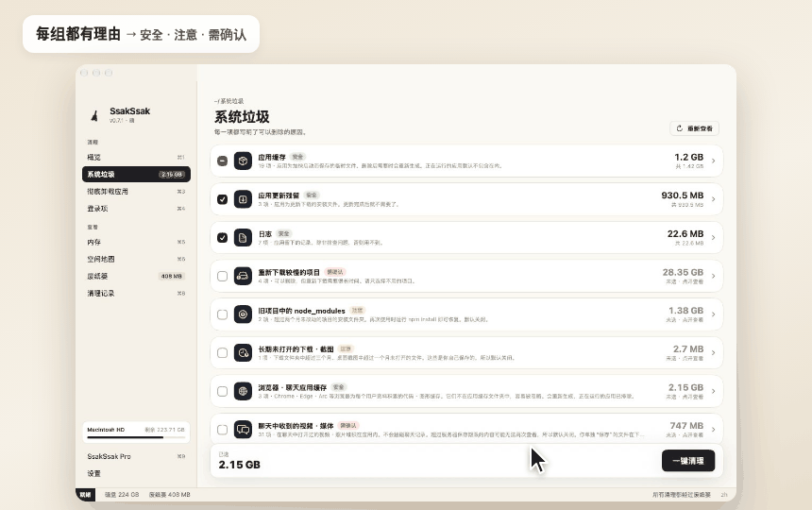Click the 2.7 MB size value

point(688,348)
